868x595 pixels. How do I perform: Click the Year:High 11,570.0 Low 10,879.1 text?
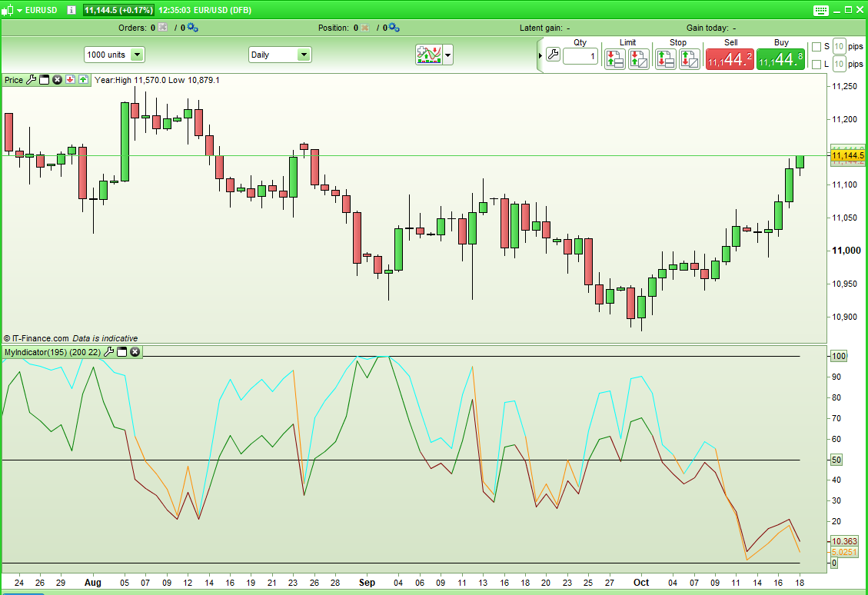157,80
